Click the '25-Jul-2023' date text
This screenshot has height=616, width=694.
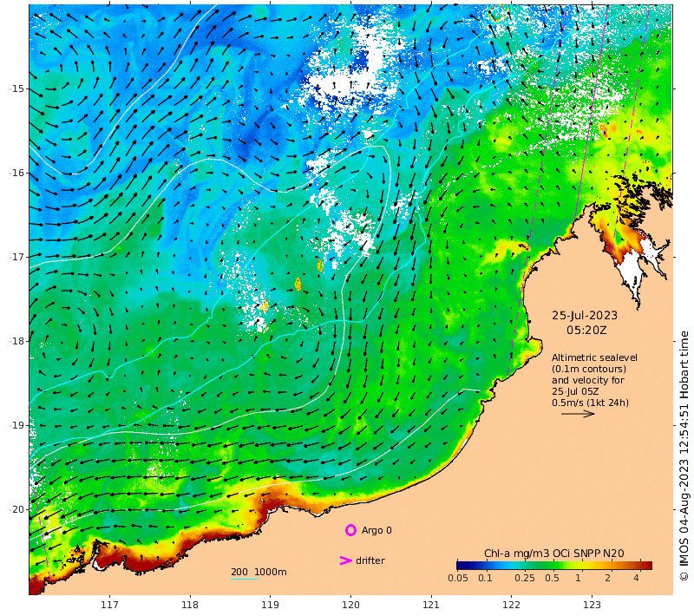pos(584,316)
